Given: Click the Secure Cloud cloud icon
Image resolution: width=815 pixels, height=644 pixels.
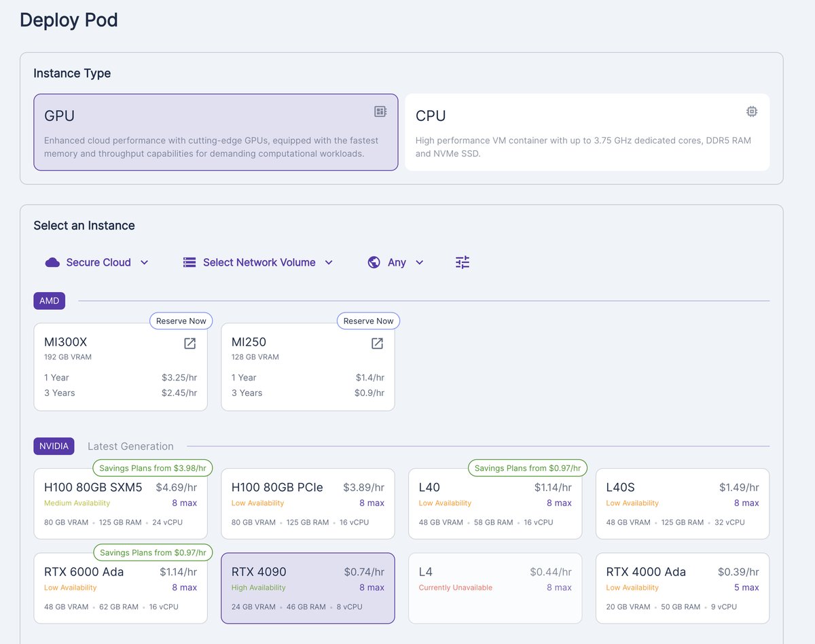Looking at the screenshot, I should click(x=52, y=262).
